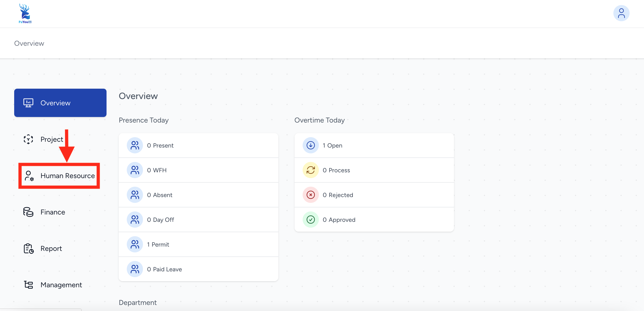This screenshot has height=311, width=644.
Task: Click the Report clipboard icon
Action: pos(29,249)
